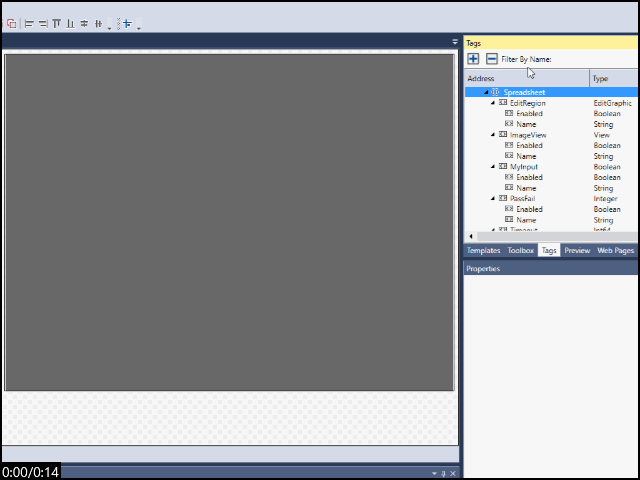This screenshot has width=640, height=480.
Task: Click the Address column header
Action: [481, 78]
